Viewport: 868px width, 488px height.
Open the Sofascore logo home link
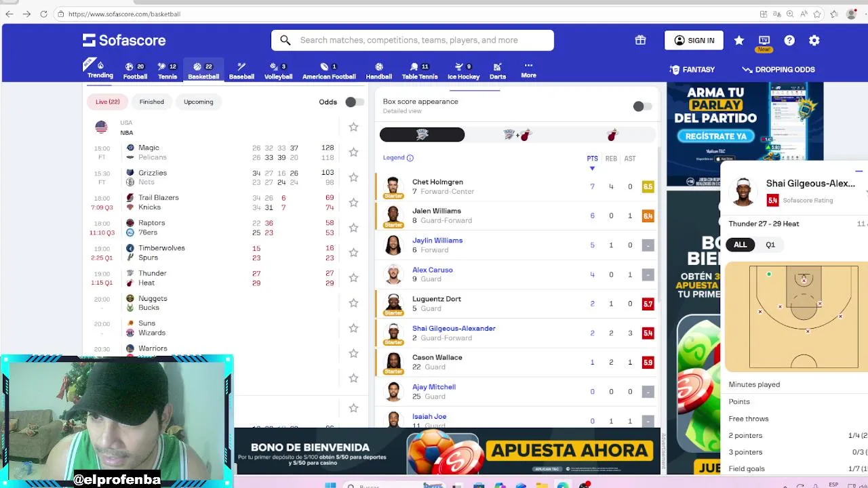click(x=124, y=40)
